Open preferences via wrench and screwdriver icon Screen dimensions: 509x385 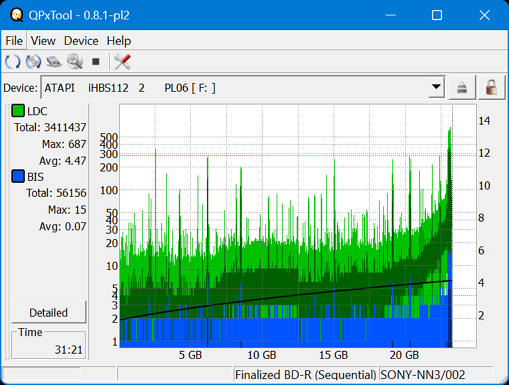[122, 62]
